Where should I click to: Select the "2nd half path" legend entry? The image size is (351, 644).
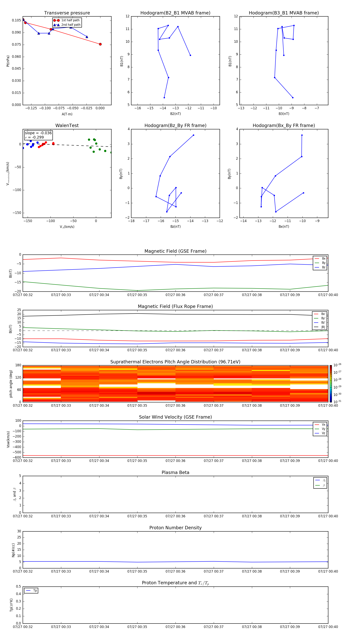(67, 25)
